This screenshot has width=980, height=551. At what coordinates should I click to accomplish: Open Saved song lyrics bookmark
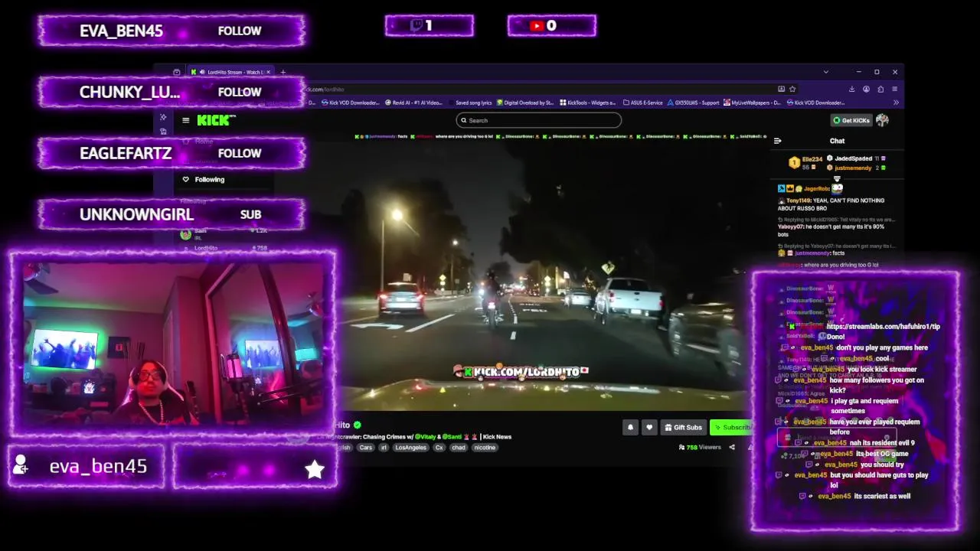point(470,103)
